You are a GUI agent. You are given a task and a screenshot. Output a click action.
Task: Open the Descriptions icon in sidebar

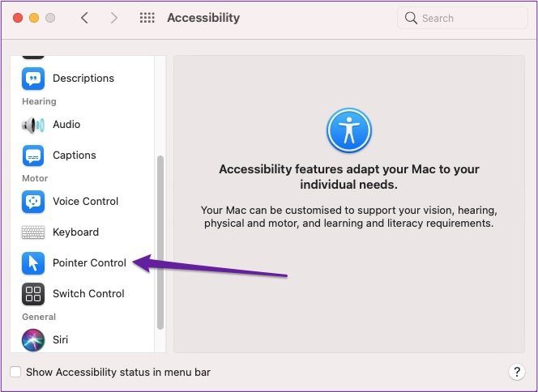point(33,79)
